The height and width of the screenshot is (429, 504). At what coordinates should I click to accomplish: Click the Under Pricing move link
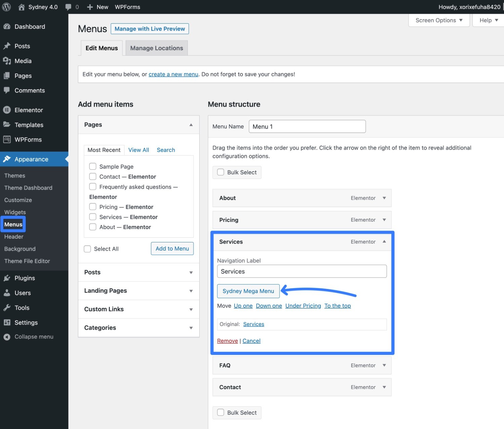point(303,306)
